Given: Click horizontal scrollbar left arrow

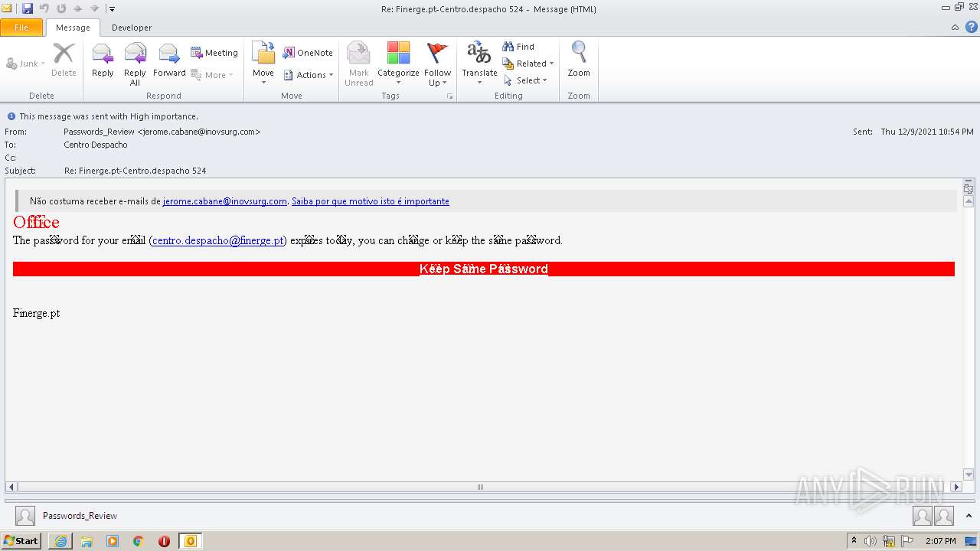Looking at the screenshot, I should pos(11,487).
